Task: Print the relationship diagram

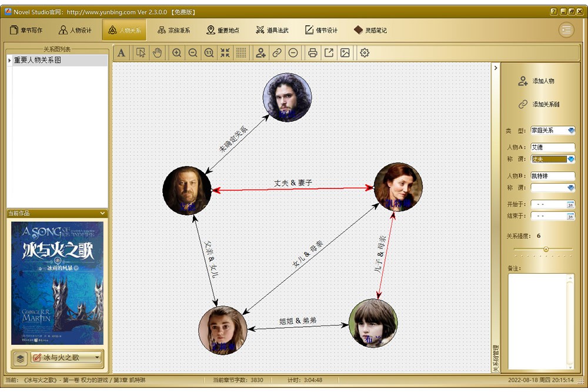Action: [x=312, y=53]
